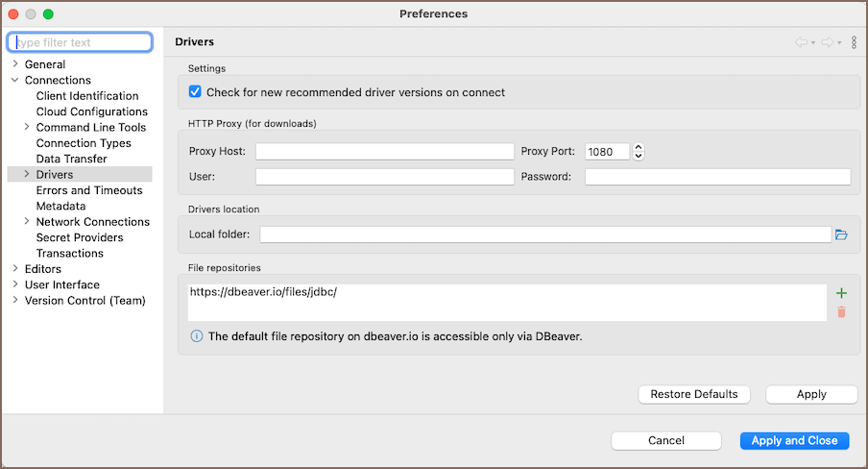Click the forward navigation arrow icon
This screenshot has width=868, height=469.
tap(827, 42)
